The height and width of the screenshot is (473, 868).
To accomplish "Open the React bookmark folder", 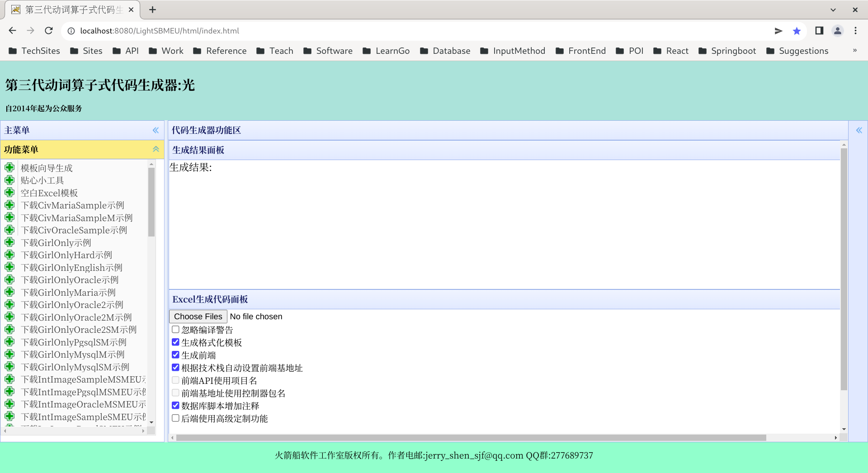I will [671, 51].
